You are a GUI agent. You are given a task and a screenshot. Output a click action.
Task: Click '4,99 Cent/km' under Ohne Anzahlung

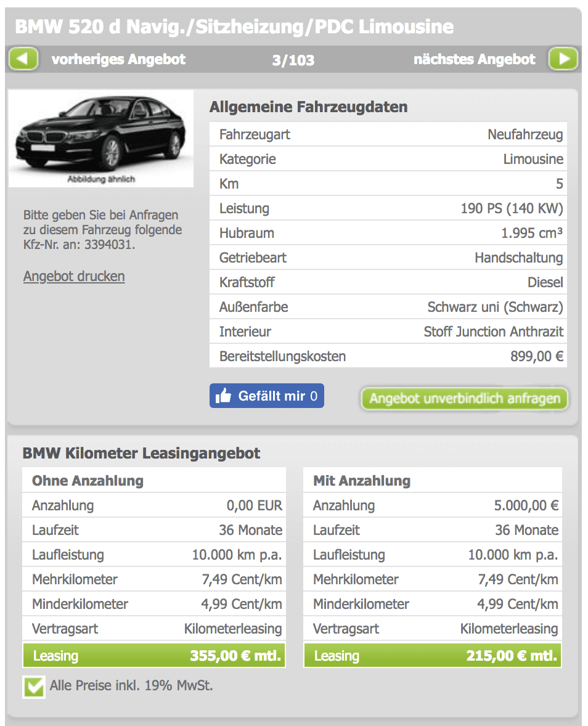(x=241, y=604)
